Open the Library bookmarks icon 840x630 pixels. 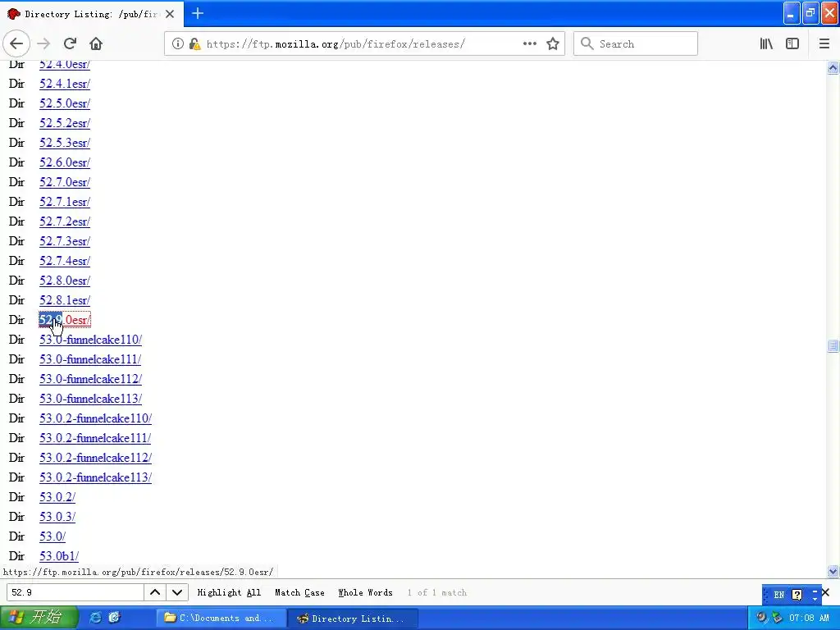tap(766, 44)
